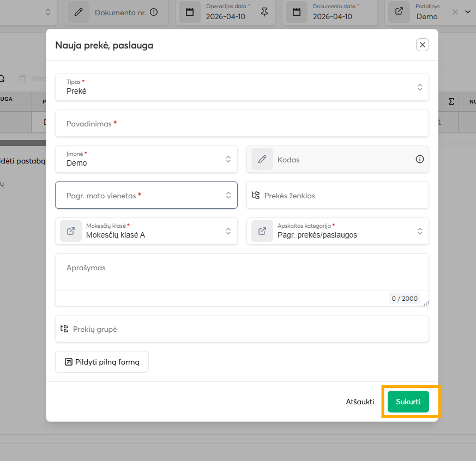Open Apskaitos kategorija external link icon

(x=262, y=231)
